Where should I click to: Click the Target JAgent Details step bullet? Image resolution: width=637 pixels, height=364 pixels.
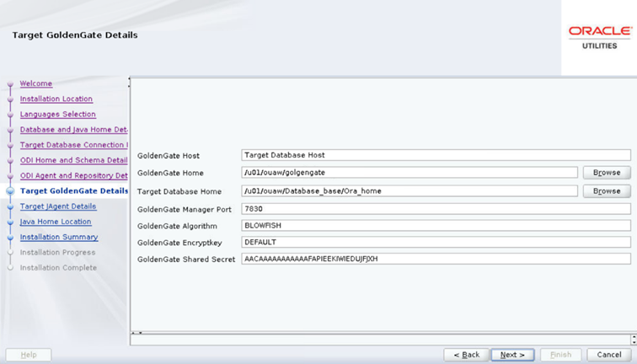(11, 206)
